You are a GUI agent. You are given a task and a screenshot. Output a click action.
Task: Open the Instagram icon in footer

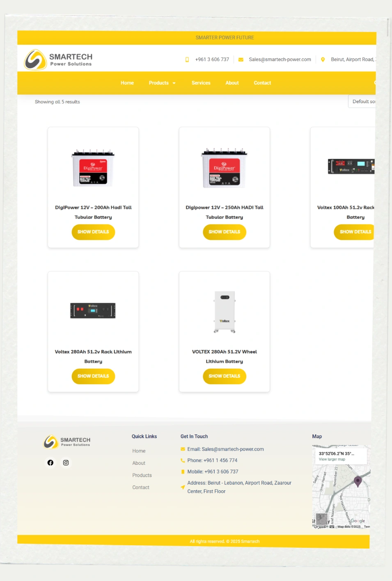(66, 463)
